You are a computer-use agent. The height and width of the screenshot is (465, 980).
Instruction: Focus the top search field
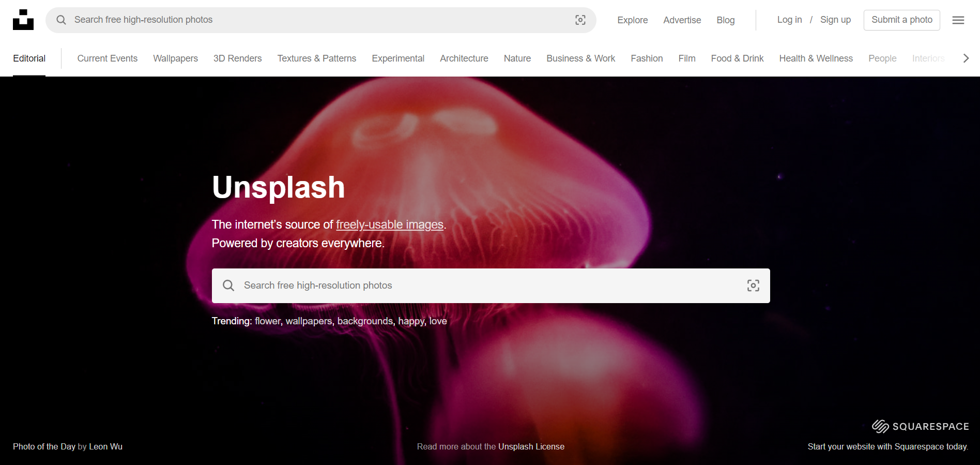(320, 20)
